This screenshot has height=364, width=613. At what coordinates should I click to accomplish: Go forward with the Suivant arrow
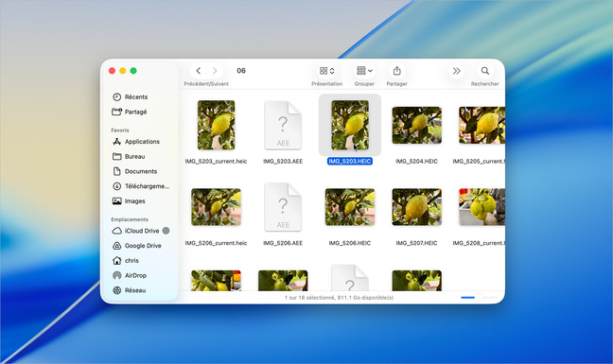click(215, 71)
